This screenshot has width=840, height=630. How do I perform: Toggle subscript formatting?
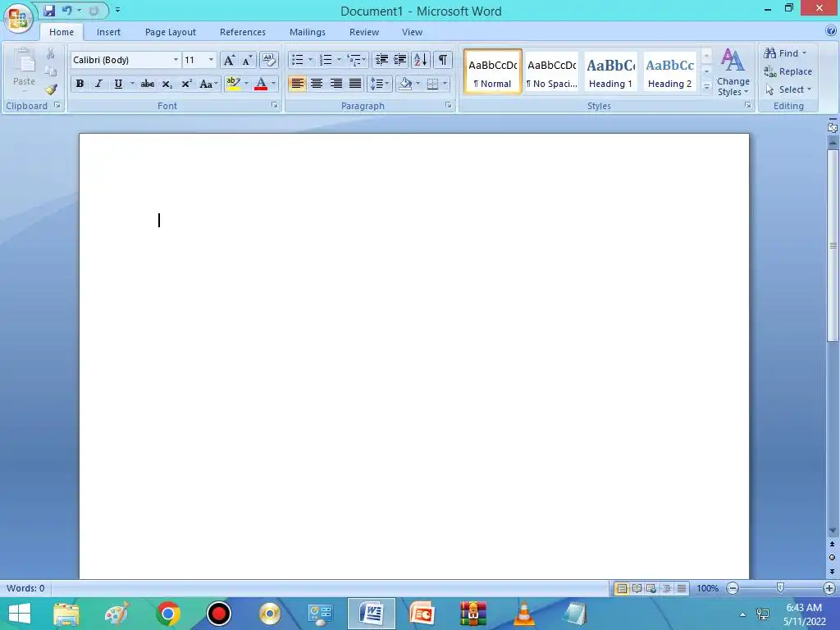click(x=167, y=84)
